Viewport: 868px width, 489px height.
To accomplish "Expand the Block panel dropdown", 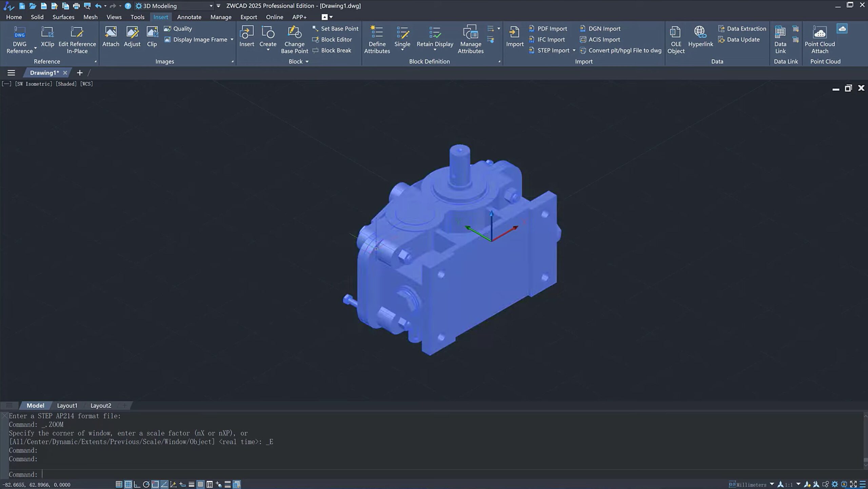I will (307, 61).
